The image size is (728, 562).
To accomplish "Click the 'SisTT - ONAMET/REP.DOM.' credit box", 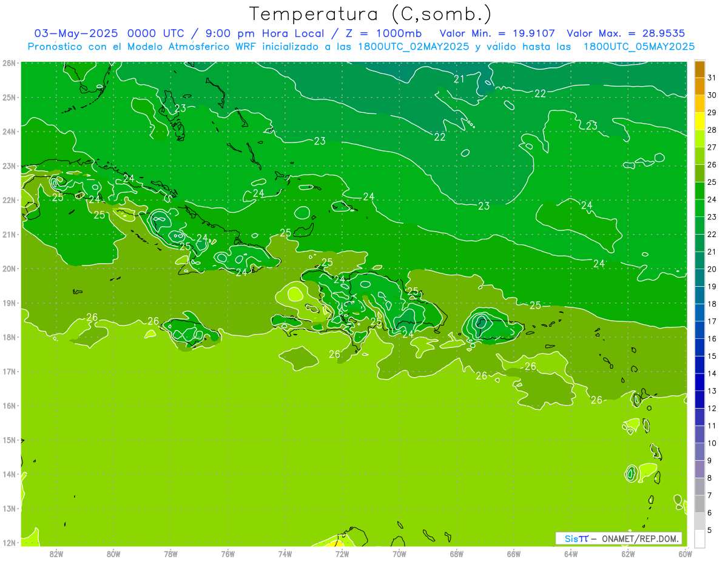I will click(619, 538).
